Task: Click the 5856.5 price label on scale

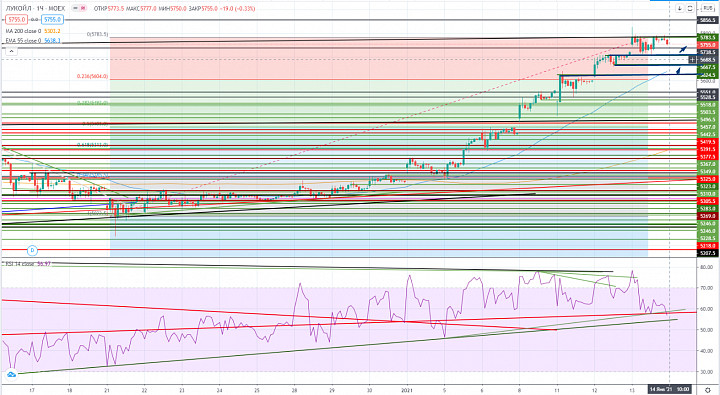Action: click(x=707, y=20)
